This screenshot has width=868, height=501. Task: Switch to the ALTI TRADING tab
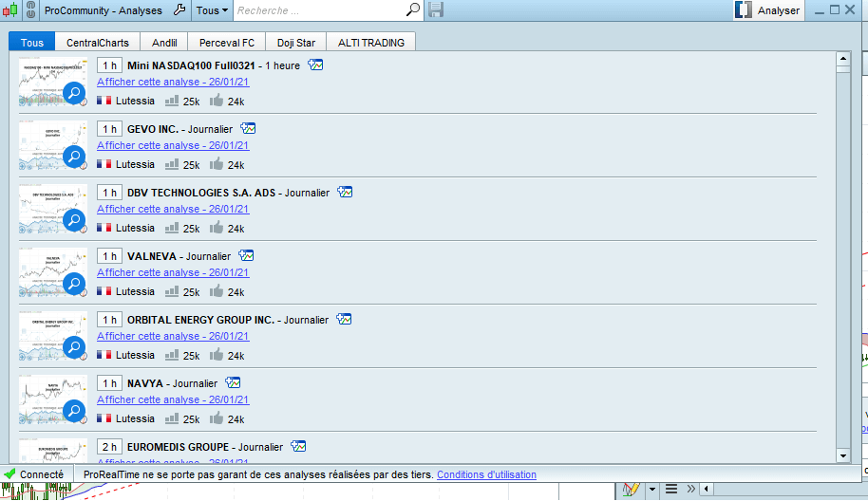tap(371, 43)
